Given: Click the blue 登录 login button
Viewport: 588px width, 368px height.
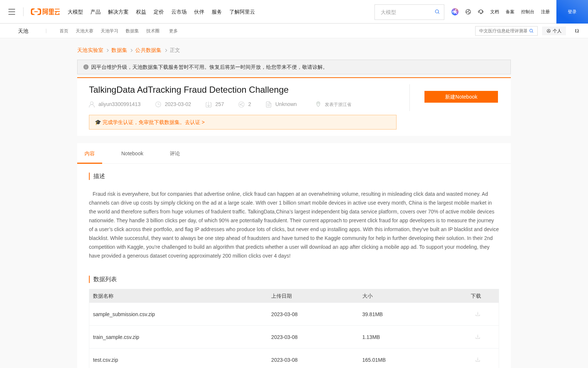Looking at the screenshot, I should pyautogui.click(x=572, y=12).
